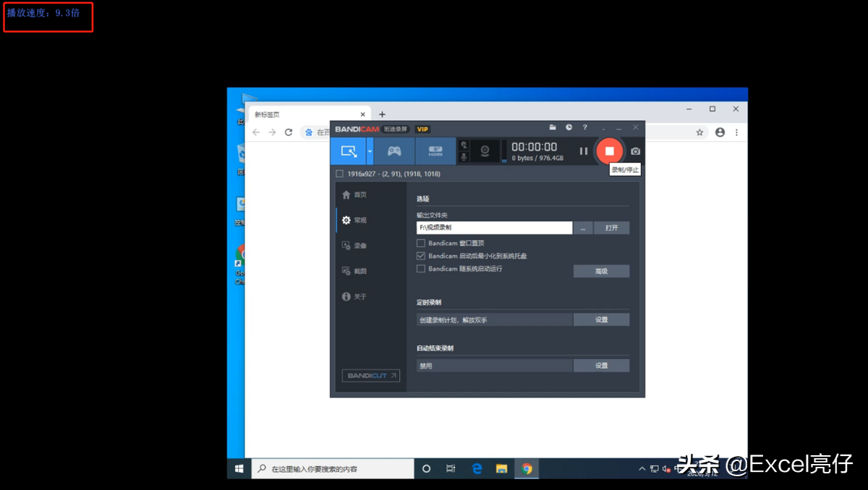Open output folder icon in Bandicam title bar
This screenshot has height=490, width=868.
[x=553, y=127]
